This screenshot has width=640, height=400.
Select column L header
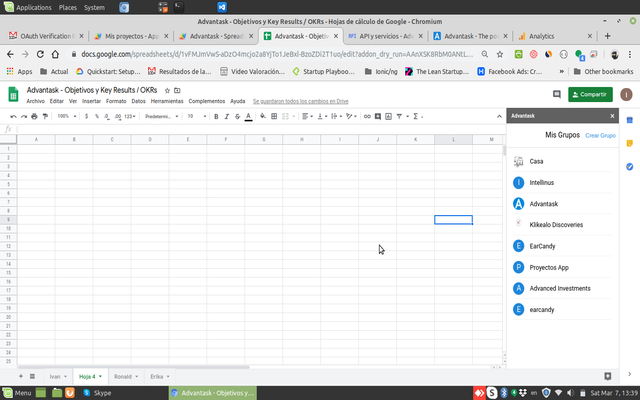pyautogui.click(x=453, y=140)
